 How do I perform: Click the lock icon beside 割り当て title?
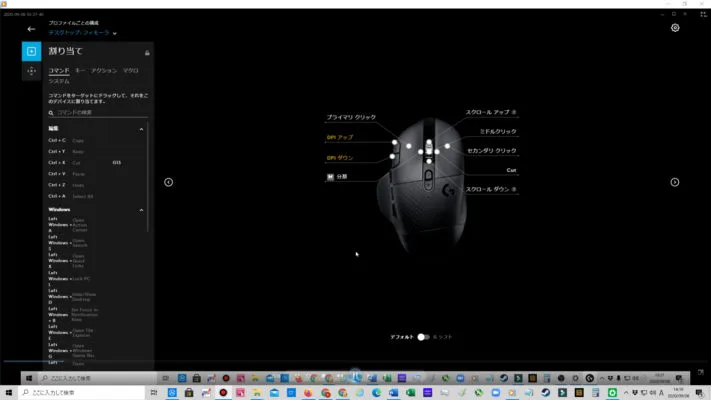point(147,53)
